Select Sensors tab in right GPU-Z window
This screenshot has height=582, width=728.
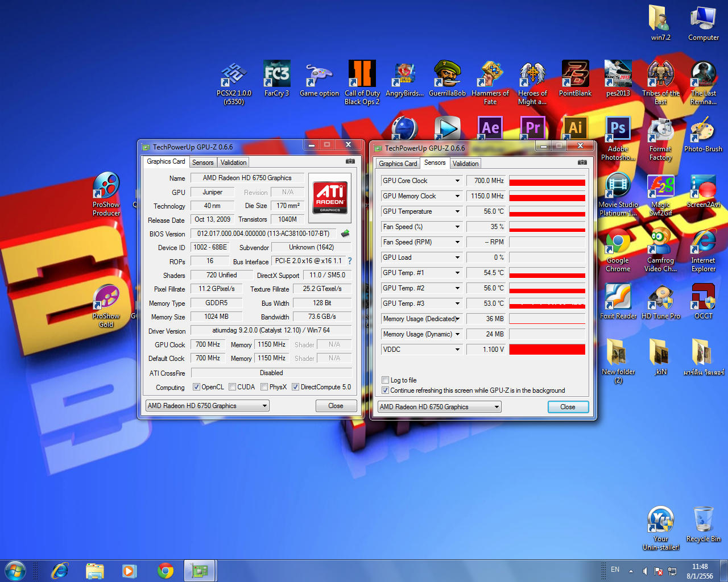(x=435, y=163)
